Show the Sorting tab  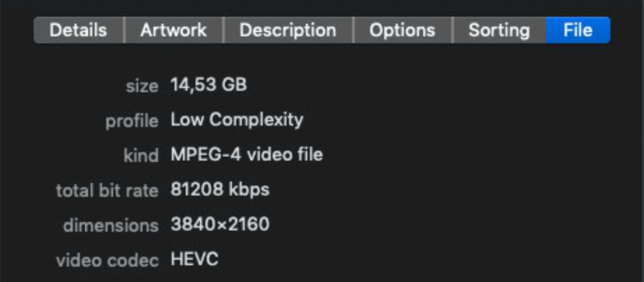498,31
